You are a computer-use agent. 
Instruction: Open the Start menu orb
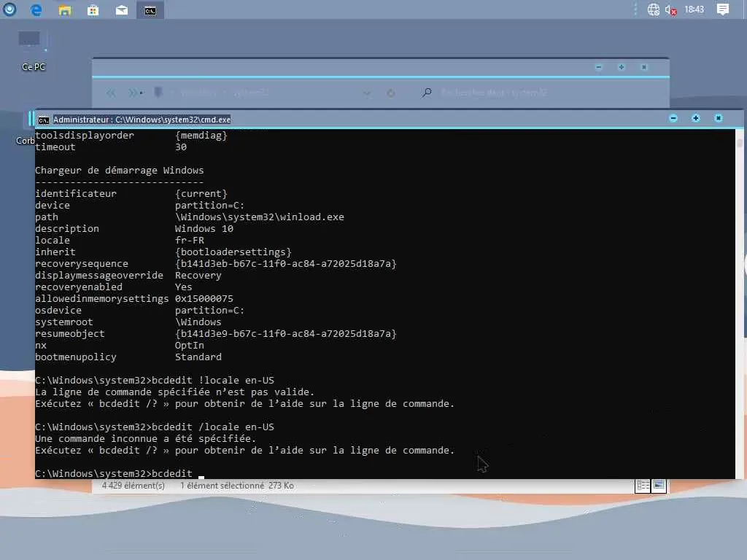pyautogui.click(x=9, y=9)
